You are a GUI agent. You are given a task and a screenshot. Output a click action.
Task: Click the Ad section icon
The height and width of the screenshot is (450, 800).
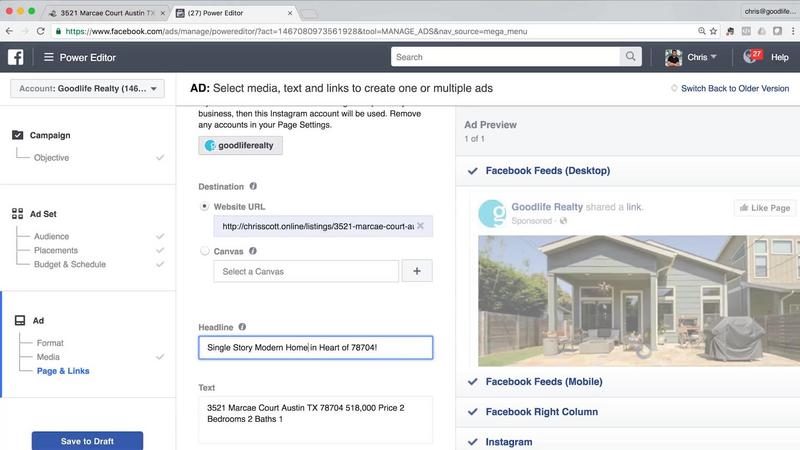20,320
